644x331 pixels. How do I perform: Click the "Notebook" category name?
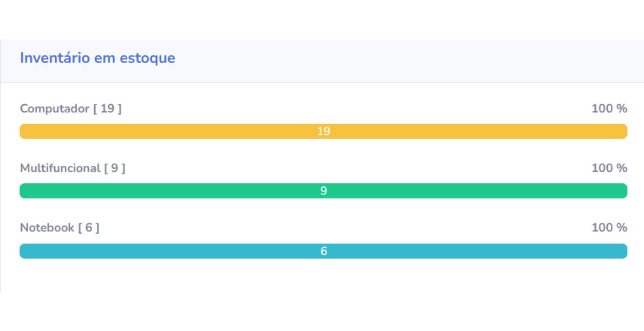47,228
